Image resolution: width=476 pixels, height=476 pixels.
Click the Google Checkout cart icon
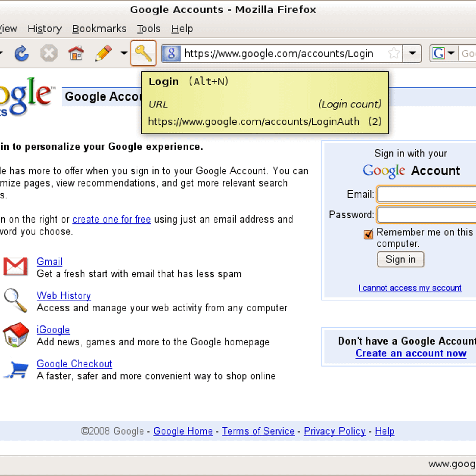click(16, 370)
